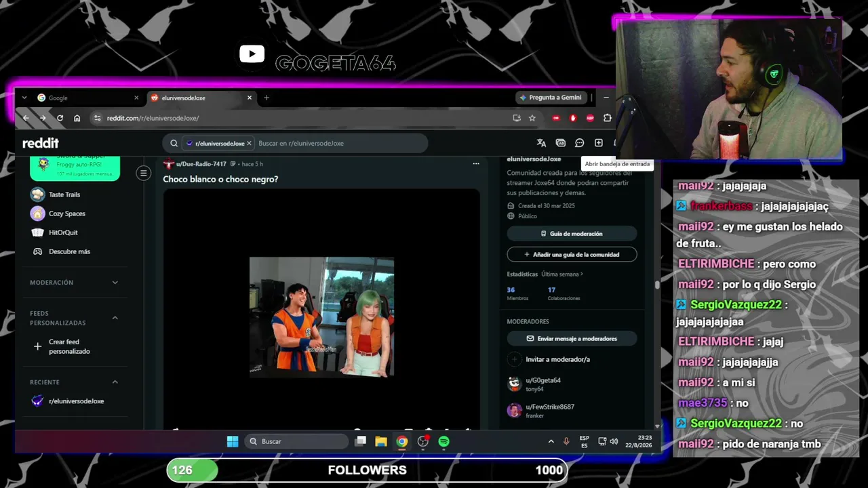Switch the ESP keyboard language indicator
868x488 pixels.
[x=585, y=441]
